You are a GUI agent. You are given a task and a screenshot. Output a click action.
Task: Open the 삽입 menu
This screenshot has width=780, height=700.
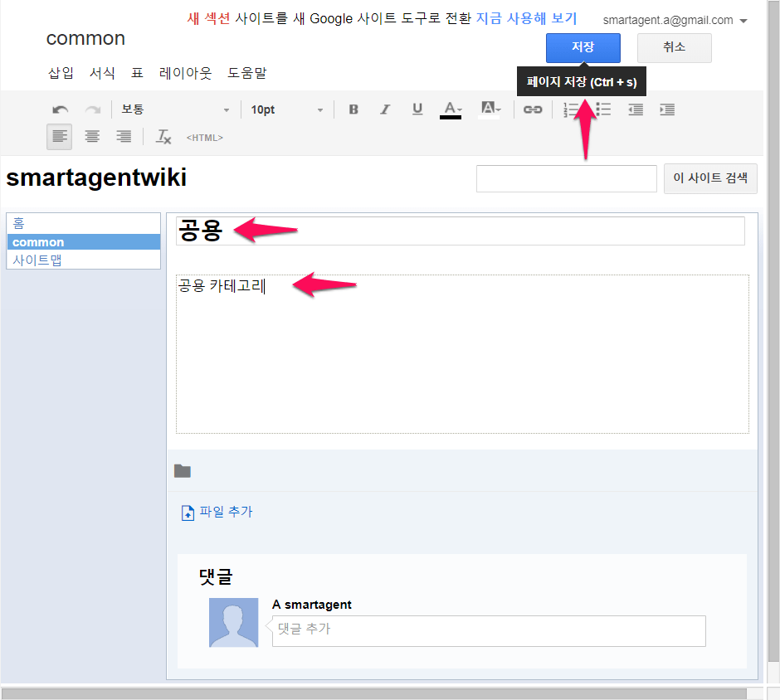tap(61, 73)
